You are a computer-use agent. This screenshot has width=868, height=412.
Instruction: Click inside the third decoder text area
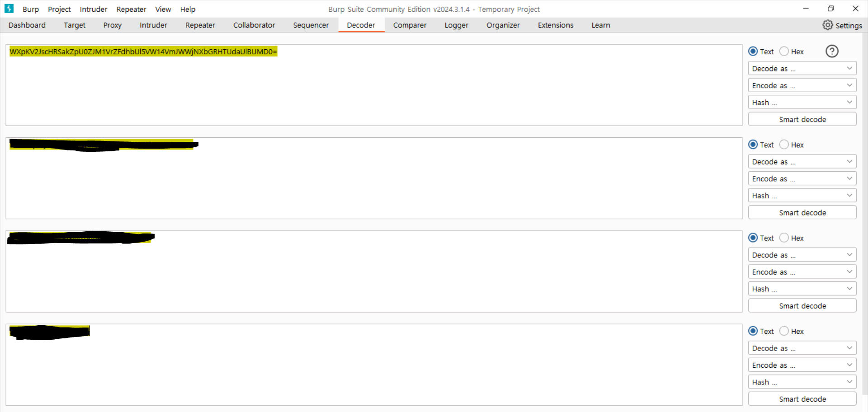[x=374, y=272]
